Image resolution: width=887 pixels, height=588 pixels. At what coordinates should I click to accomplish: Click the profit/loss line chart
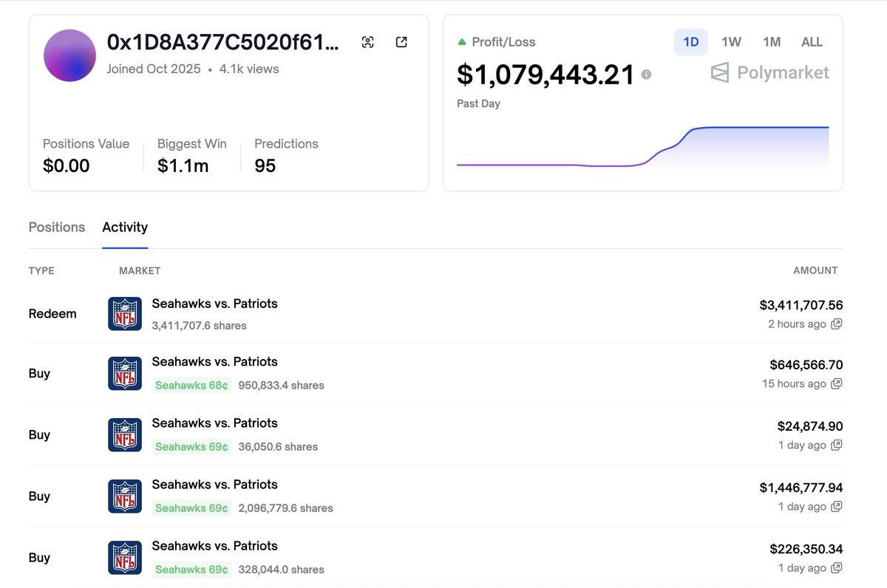tap(642, 148)
